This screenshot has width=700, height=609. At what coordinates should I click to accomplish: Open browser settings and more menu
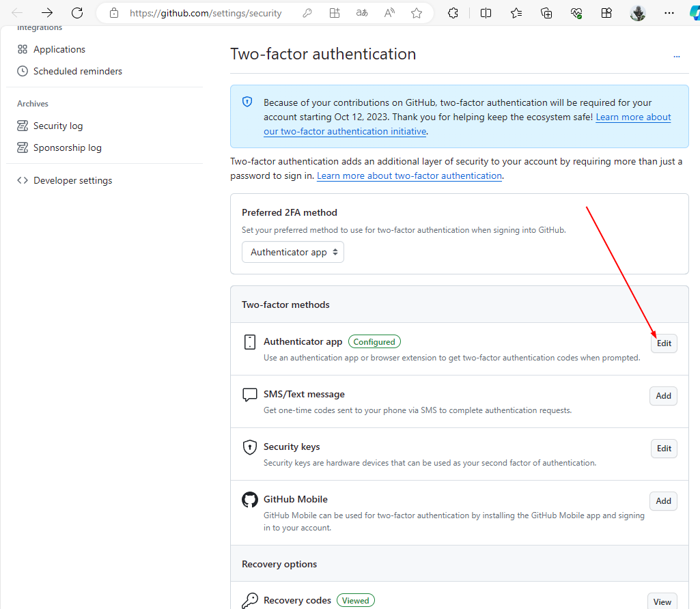tap(669, 13)
